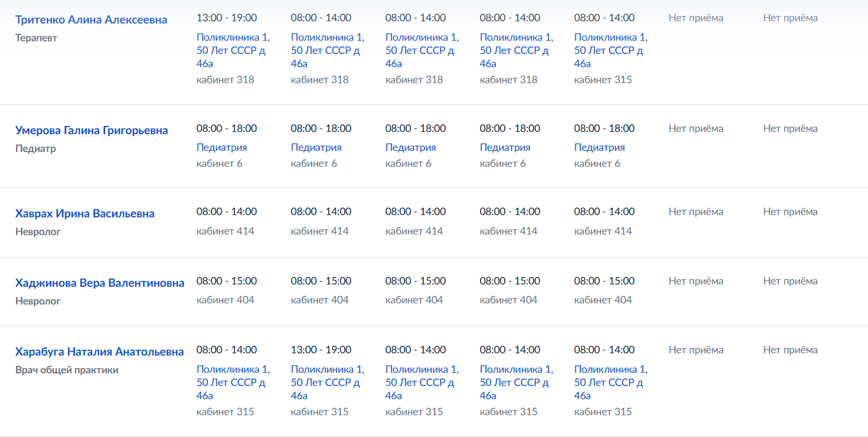Click Умерова's last Педиатрия link
868x437 pixels.
click(599, 147)
